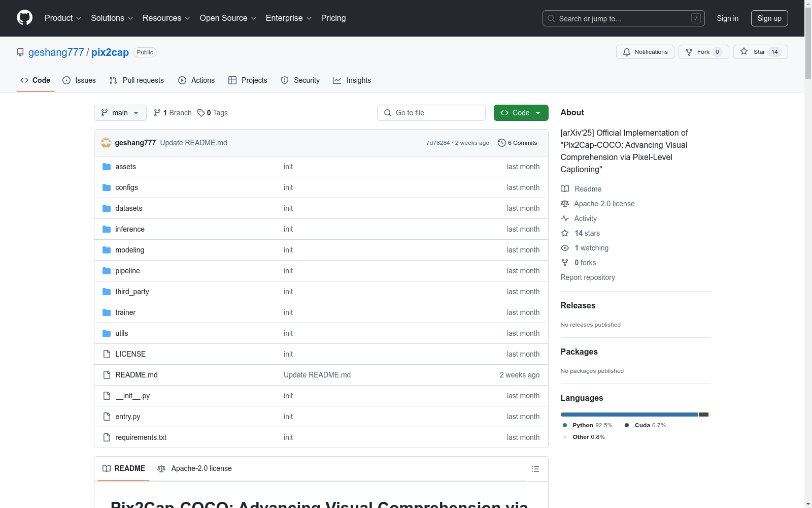Click the Sign up button
Image resolution: width=812 pixels, height=508 pixels.
click(x=769, y=18)
